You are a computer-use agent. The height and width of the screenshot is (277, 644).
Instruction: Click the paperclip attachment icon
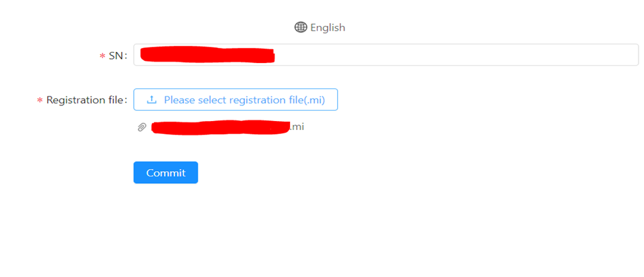click(x=142, y=127)
